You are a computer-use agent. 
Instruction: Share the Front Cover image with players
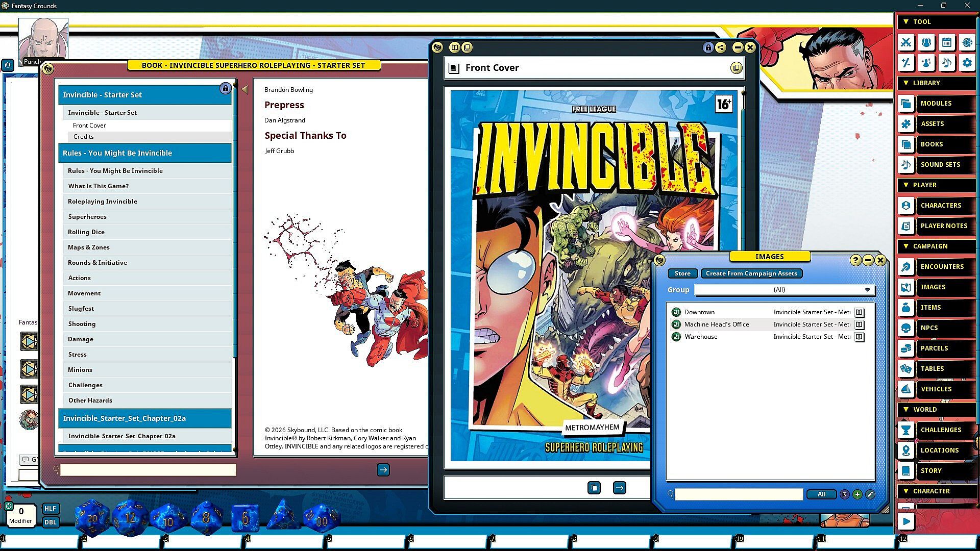[721, 47]
